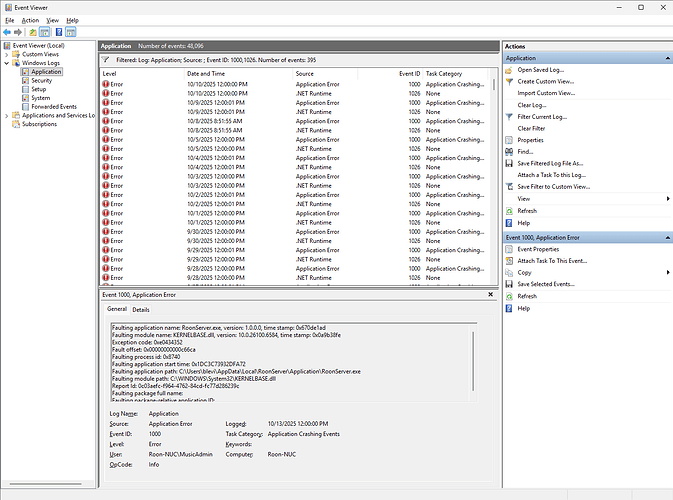Open the View submenu arrow in Actions
The height and width of the screenshot is (500, 673).
click(667, 199)
